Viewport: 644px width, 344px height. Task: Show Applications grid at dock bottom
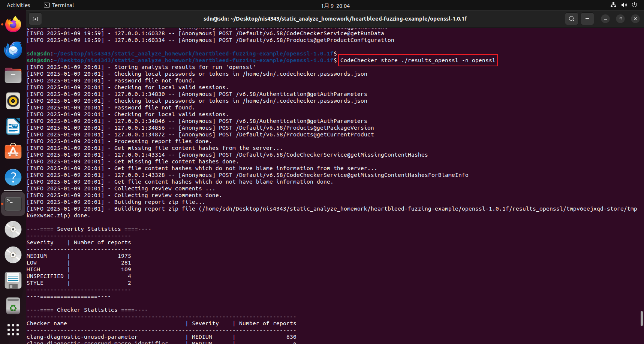point(13,330)
